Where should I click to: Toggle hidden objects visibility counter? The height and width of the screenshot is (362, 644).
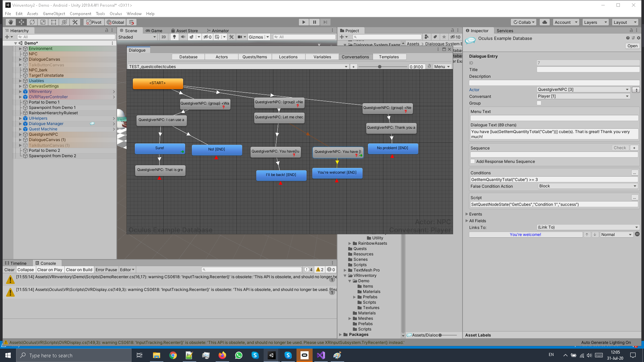(208, 37)
